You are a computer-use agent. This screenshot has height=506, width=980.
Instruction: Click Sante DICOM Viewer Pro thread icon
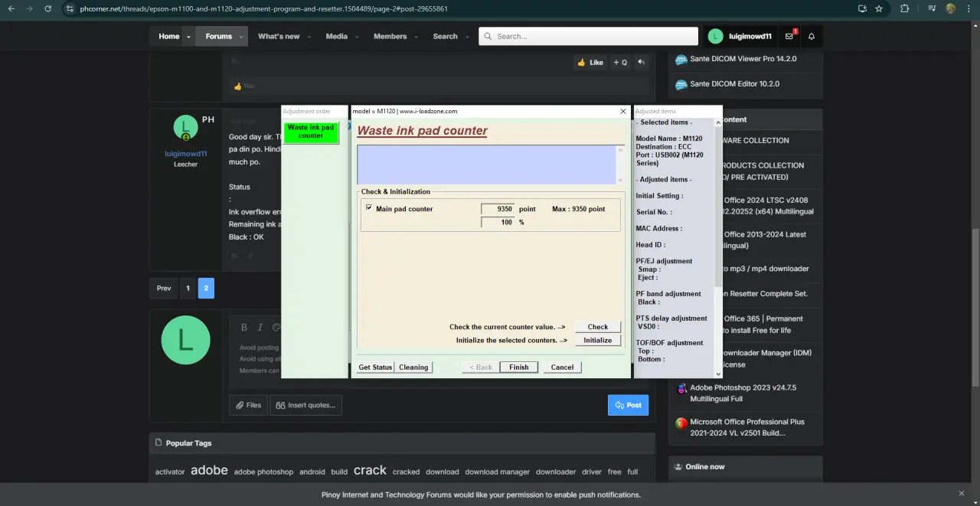681,59
